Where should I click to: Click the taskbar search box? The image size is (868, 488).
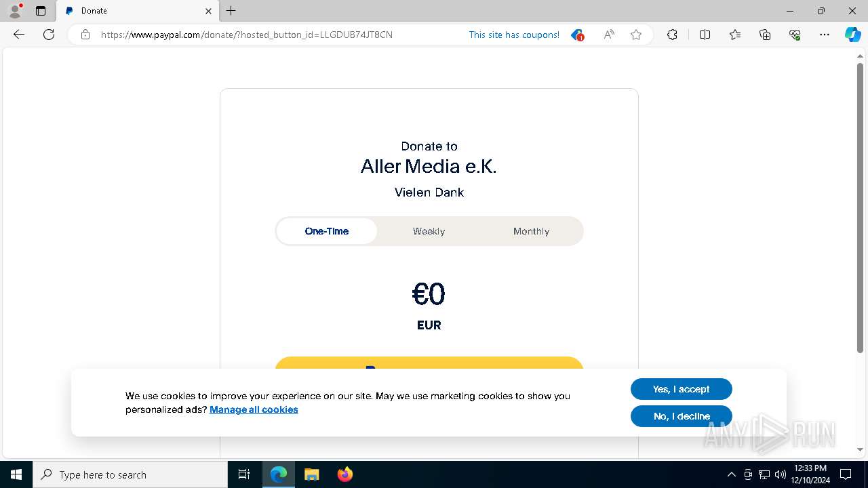tap(130, 474)
